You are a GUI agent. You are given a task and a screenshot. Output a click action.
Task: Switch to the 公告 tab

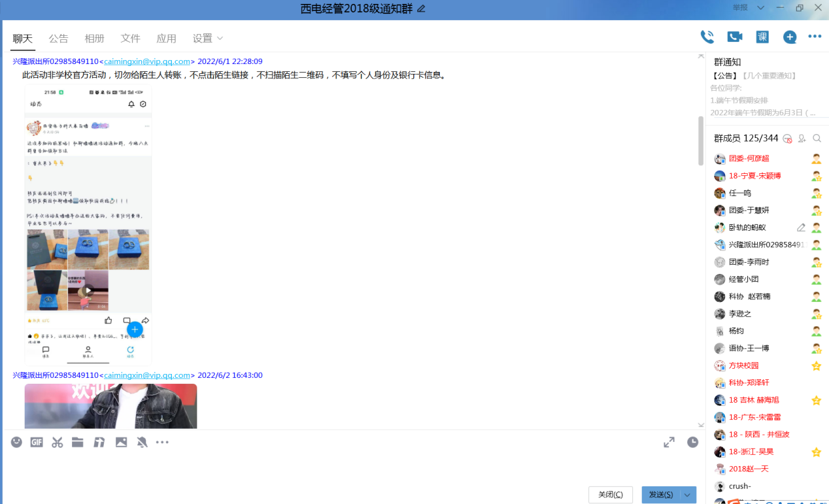58,39
